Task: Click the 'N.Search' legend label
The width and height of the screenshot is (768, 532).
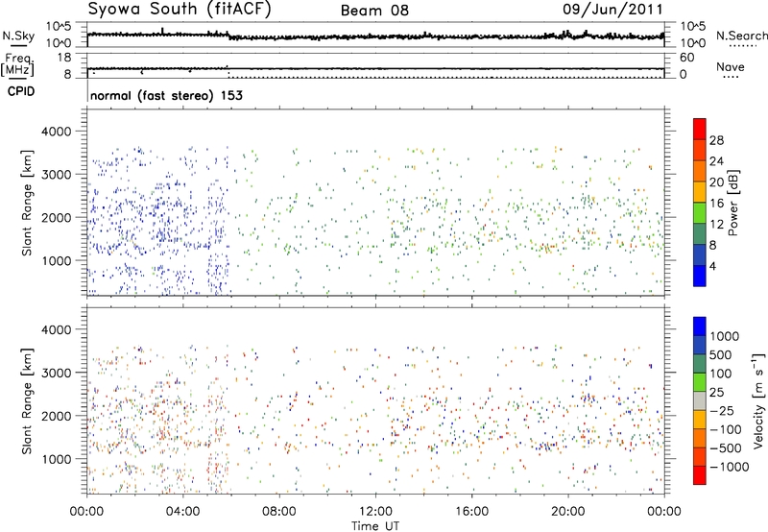Action: [741, 36]
